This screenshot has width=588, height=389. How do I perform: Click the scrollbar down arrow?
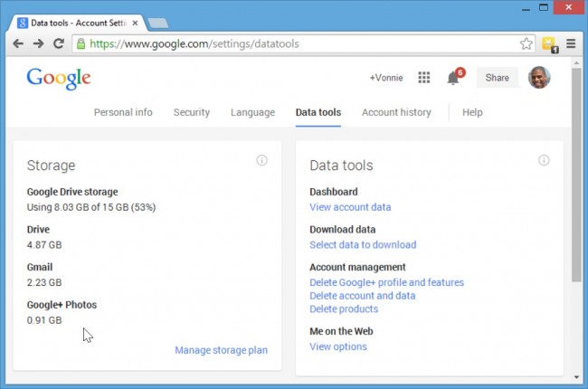coord(576,377)
